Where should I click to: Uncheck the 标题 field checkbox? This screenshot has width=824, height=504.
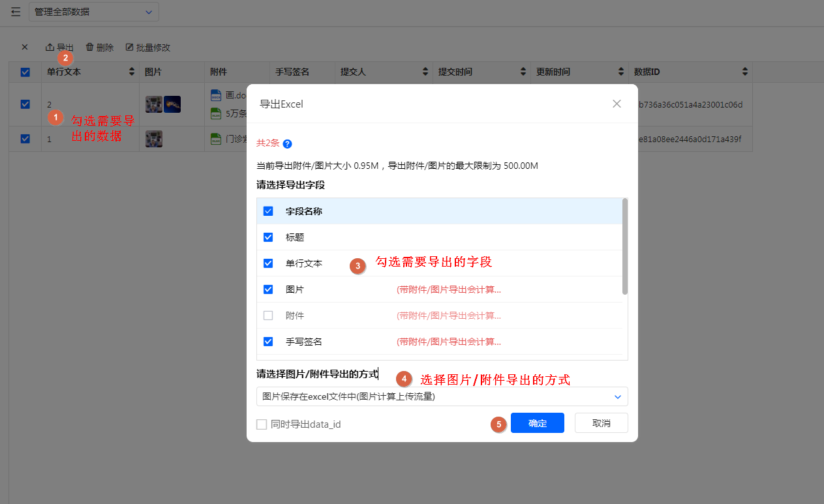[268, 237]
